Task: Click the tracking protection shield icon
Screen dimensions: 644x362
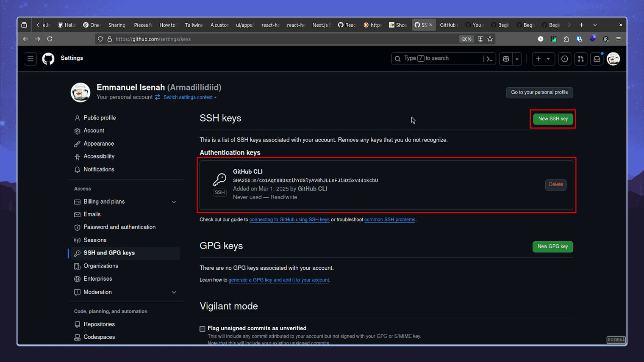Action: pos(100,39)
